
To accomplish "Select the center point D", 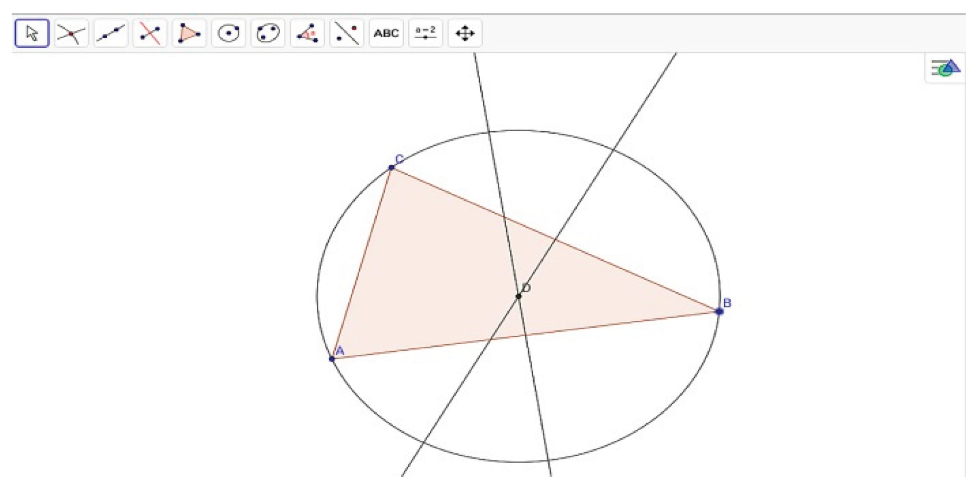I will [518, 296].
